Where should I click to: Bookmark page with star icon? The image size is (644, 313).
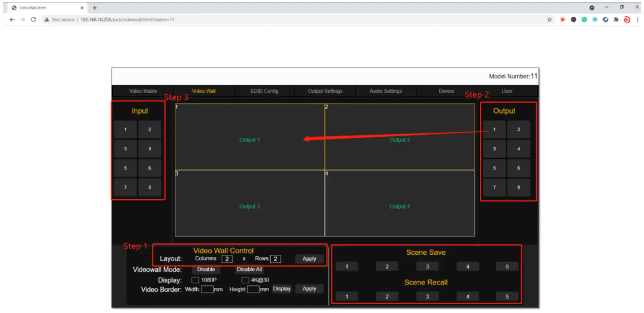[550, 19]
